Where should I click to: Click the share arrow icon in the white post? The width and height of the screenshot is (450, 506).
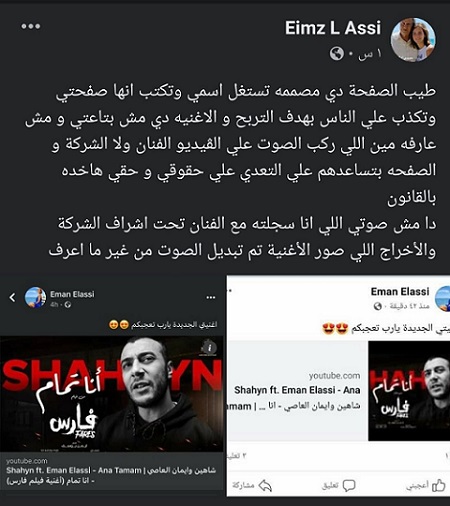(265, 486)
